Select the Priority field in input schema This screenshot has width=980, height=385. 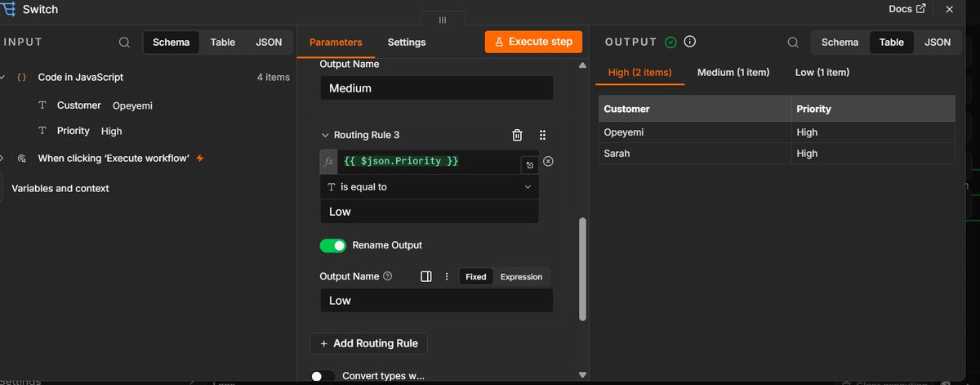tap(73, 131)
